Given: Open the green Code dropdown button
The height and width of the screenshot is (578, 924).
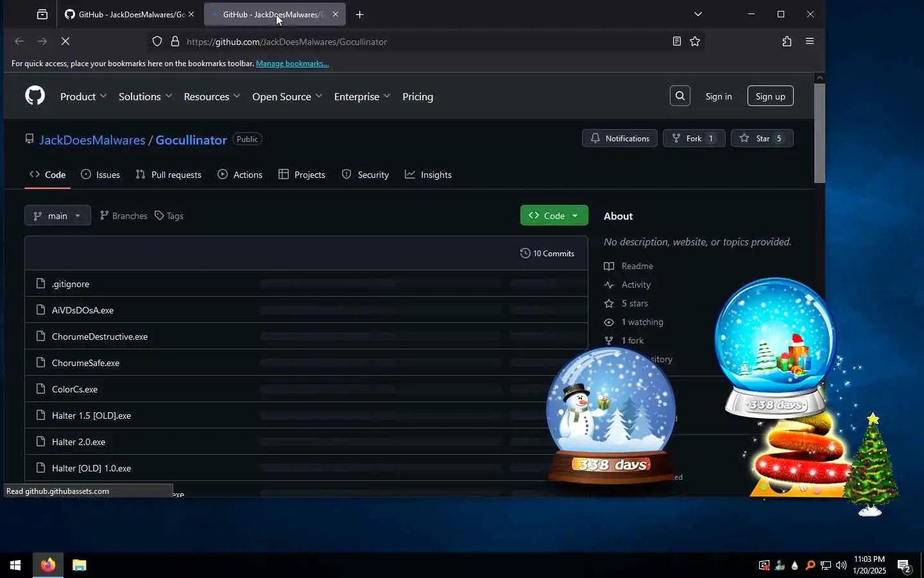Looking at the screenshot, I should tap(554, 215).
